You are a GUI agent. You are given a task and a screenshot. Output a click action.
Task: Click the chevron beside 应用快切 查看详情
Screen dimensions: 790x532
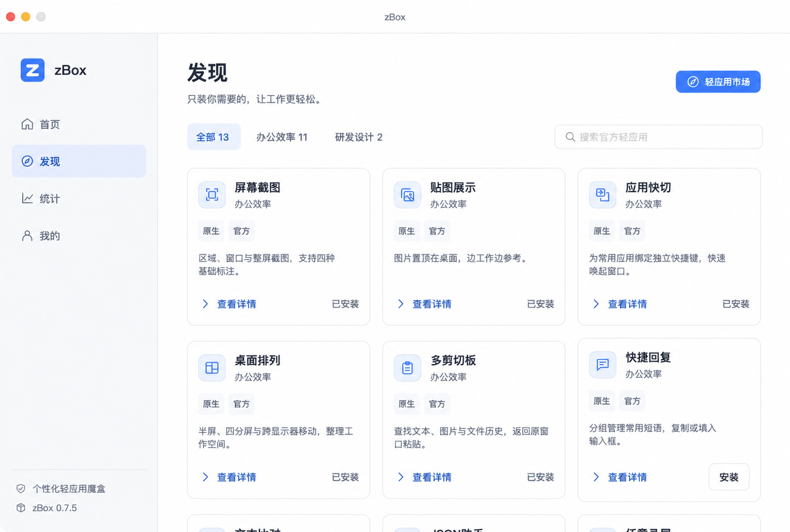pos(596,304)
